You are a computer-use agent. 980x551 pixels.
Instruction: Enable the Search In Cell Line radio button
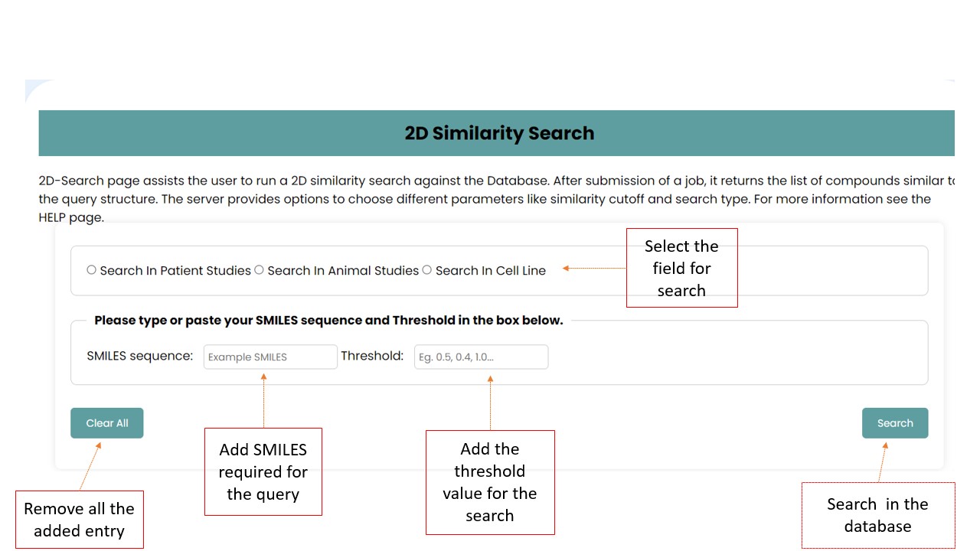[x=427, y=270]
